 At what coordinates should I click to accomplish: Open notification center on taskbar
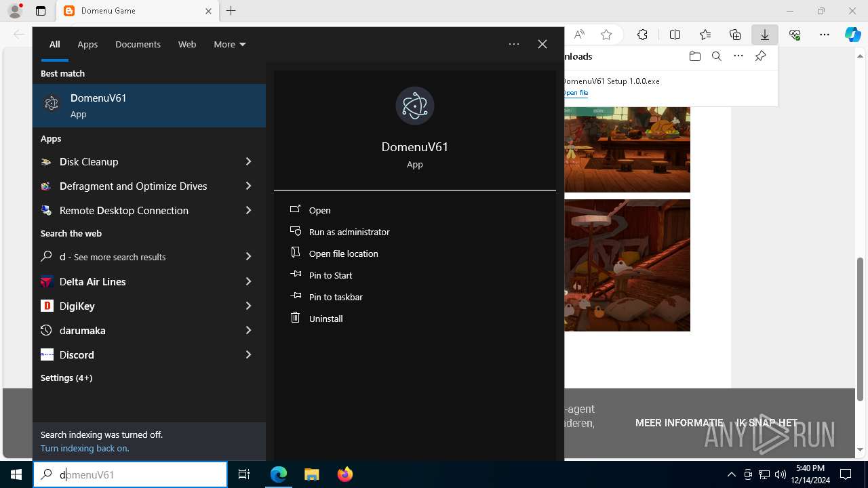click(x=846, y=474)
